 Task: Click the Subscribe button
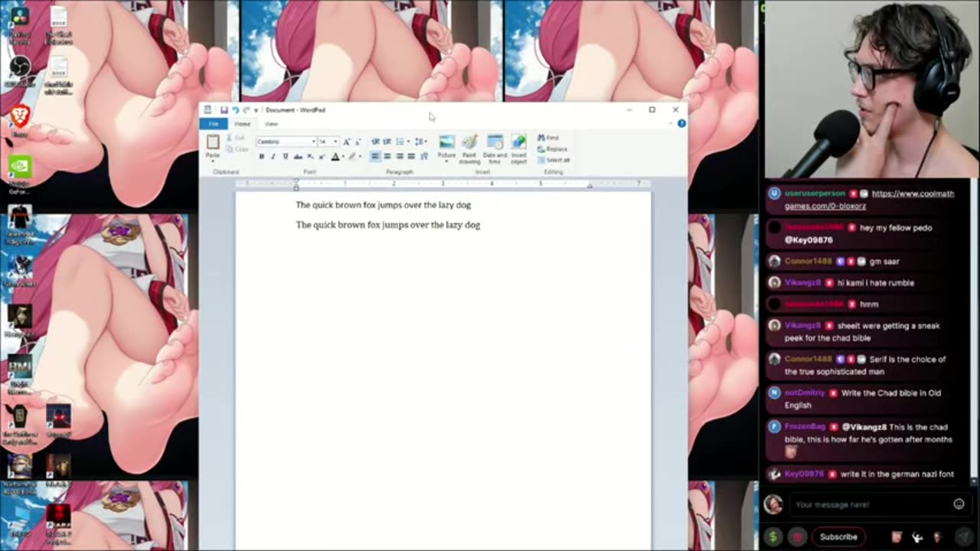pyautogui.click(x=838, y=536)
